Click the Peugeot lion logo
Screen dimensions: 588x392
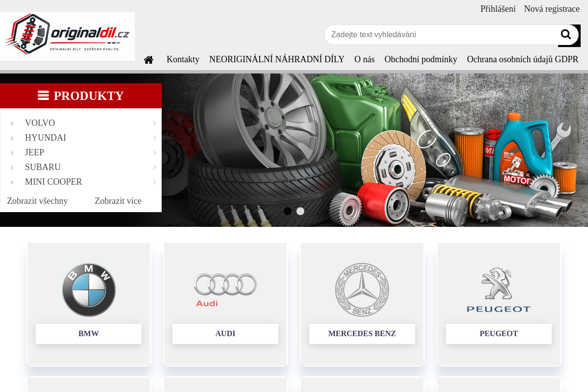point(499,290)
